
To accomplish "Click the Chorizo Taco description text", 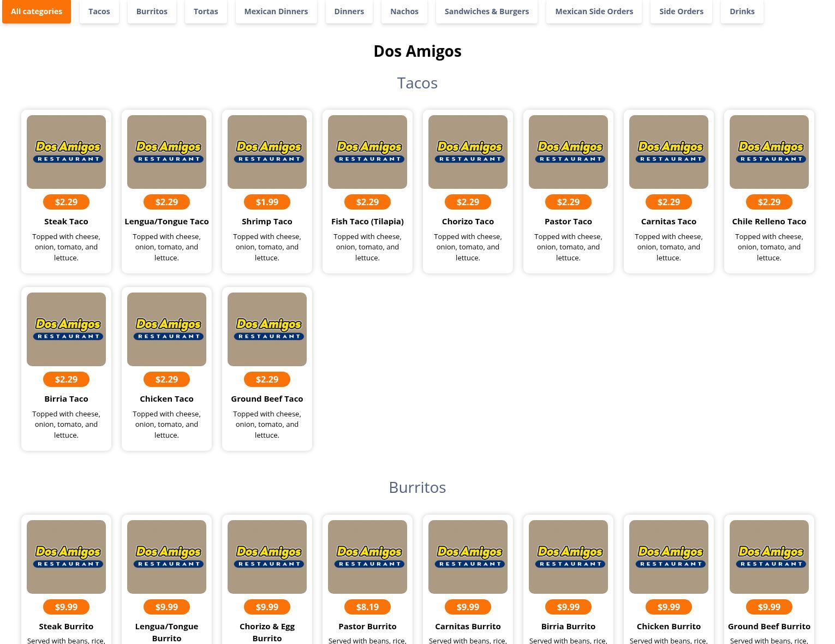I will tap(468, 247).
